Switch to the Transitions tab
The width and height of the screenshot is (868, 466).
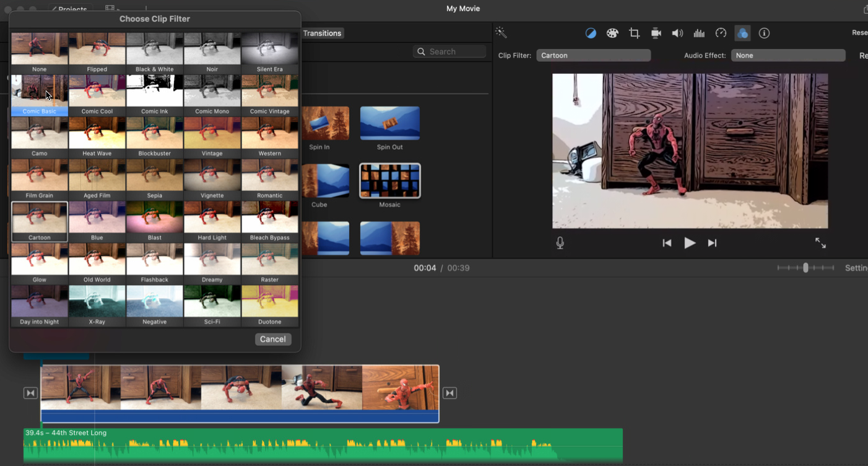pos(322,33)
